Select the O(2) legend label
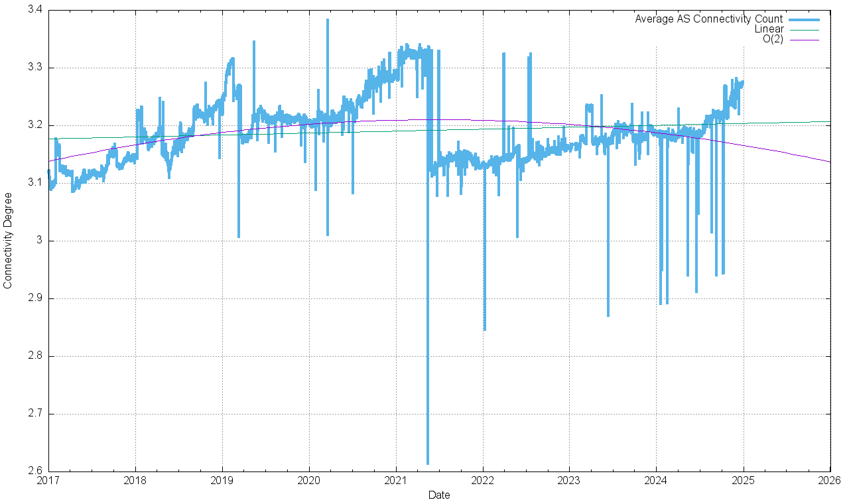The image size is (849, 504). 773,39
